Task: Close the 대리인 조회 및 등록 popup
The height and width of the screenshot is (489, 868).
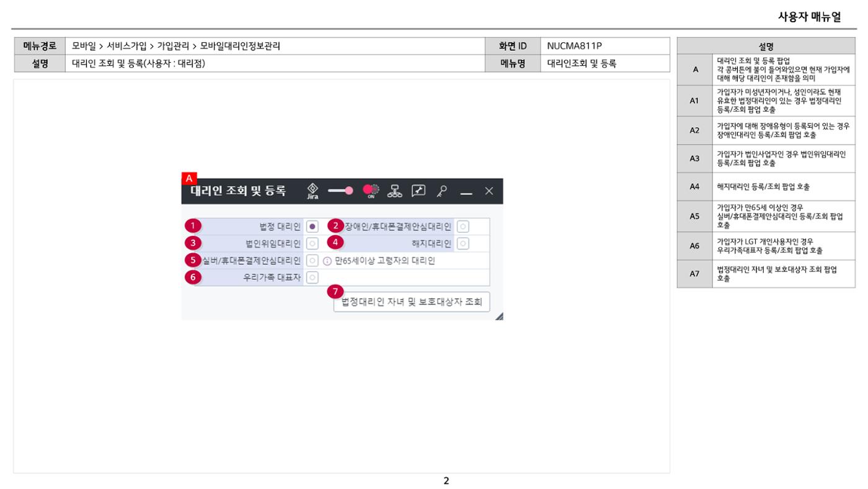Action: pos(489,192)
